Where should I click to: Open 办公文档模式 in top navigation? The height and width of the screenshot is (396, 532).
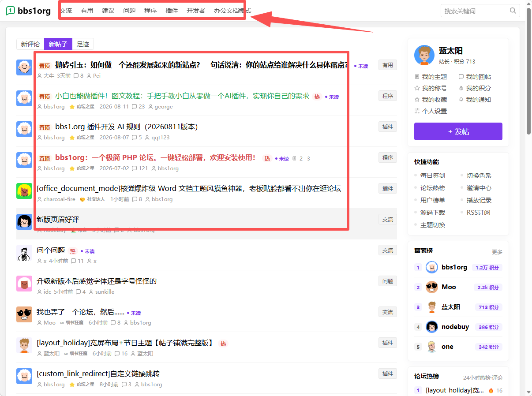(232, 11)
